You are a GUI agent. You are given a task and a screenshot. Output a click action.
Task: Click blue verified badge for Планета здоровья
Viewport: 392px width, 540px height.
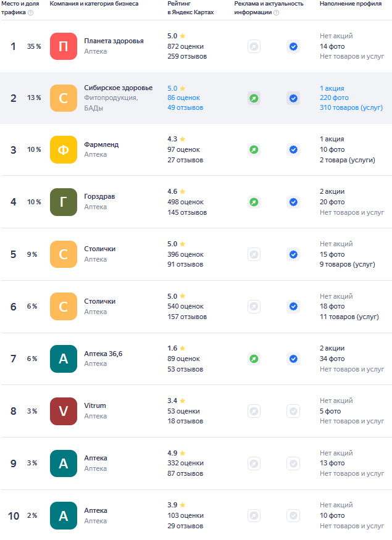293,46
